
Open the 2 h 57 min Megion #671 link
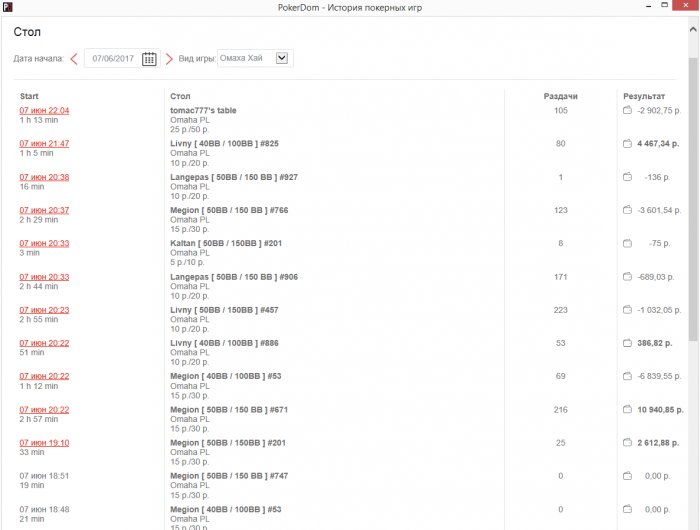coord(44,409)
